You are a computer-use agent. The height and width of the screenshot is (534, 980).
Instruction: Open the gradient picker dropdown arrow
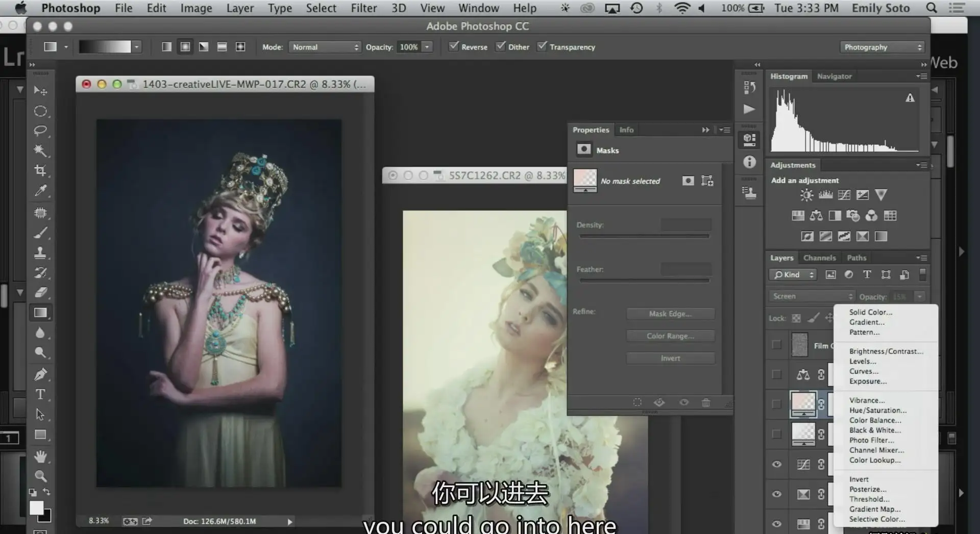(x=136, y=47)
